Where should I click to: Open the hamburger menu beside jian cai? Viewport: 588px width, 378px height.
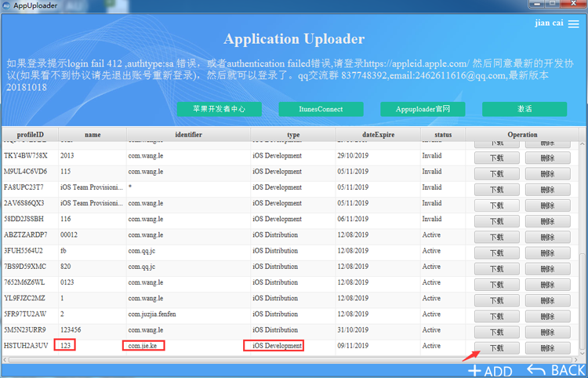(x=573, y=24)
